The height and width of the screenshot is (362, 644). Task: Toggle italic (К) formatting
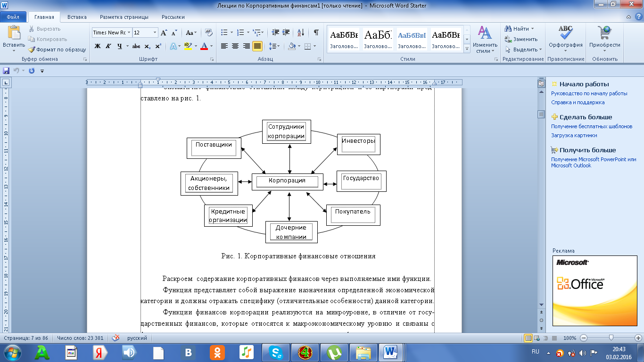pos(108,46)
